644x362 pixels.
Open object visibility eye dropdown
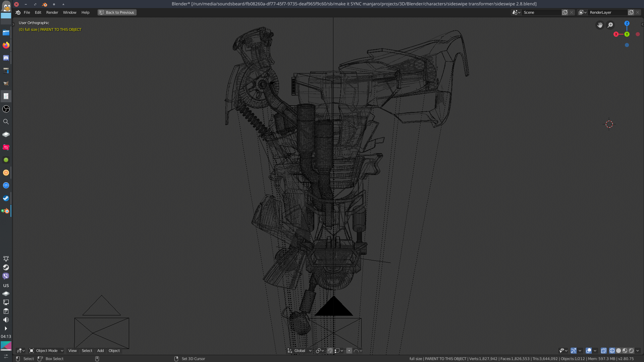tap(563, 351)
